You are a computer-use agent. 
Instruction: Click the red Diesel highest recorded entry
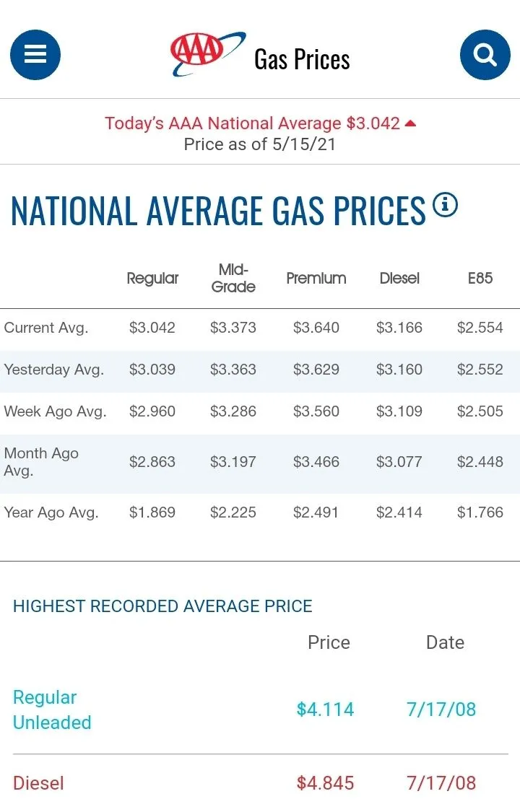pos(38,783)
